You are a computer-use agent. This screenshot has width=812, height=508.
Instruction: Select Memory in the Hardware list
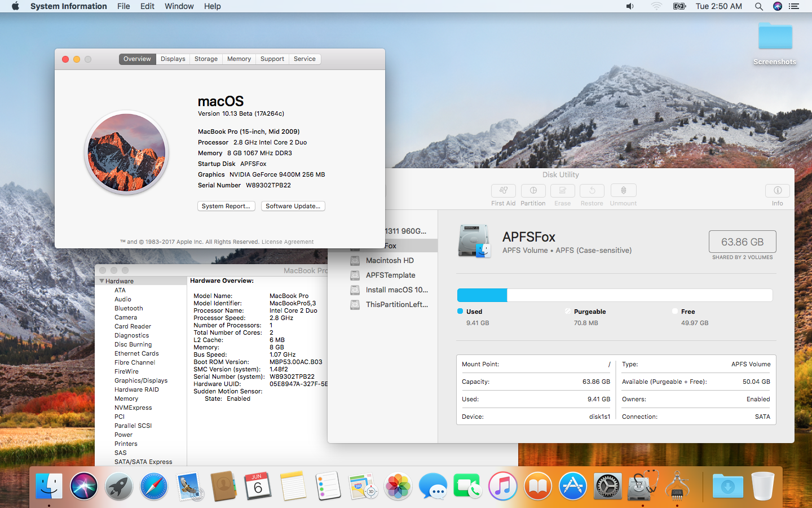(x=126, y=398)
